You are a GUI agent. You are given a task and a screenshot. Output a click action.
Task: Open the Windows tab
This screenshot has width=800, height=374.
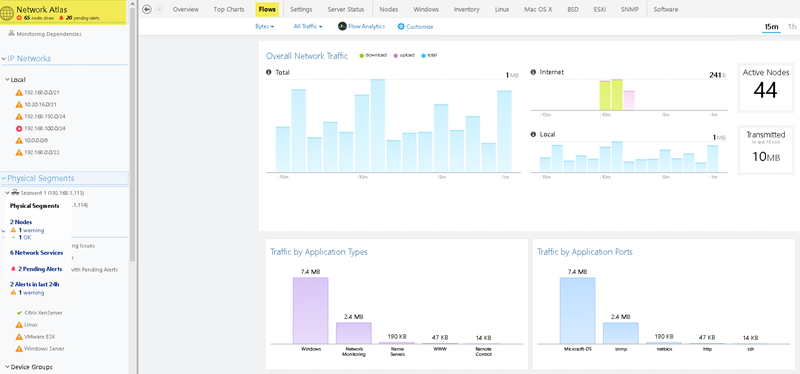coord(426,9)
